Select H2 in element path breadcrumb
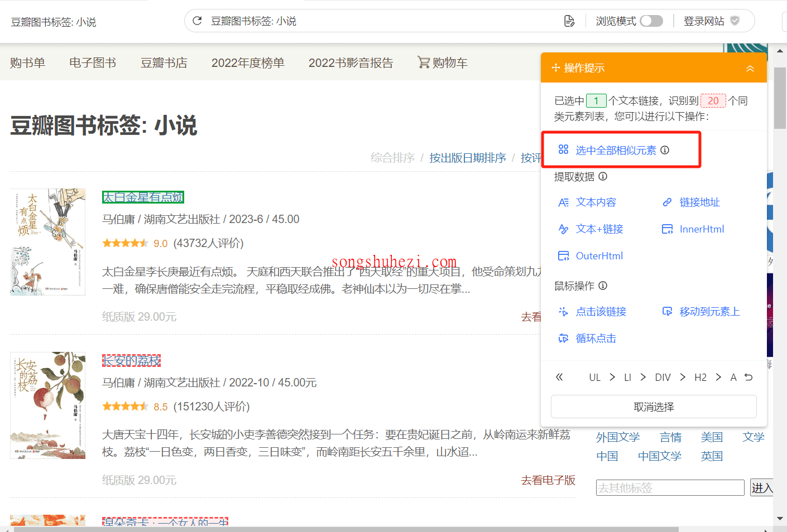The height and width of the screenshot is (532, 787). (x=700, y=378)
